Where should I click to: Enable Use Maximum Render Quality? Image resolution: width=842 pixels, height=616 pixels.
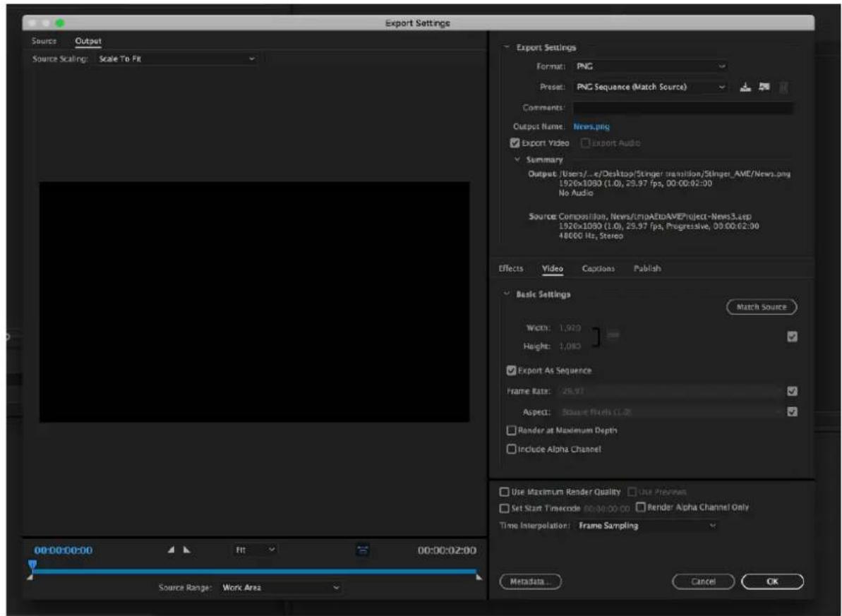click(504, 492)
